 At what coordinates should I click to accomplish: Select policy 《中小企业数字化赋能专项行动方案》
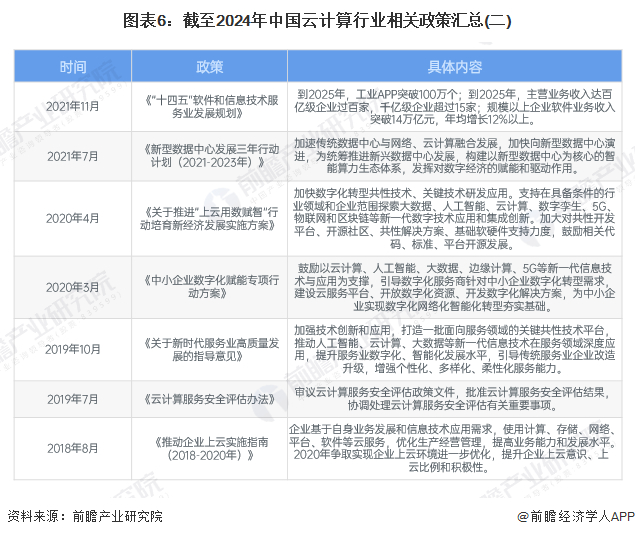pos(211,287)
